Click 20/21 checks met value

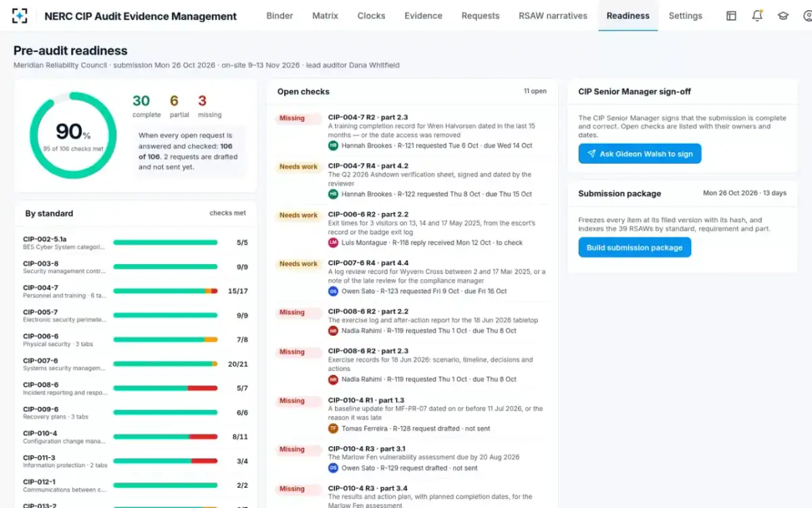point(238,364)
